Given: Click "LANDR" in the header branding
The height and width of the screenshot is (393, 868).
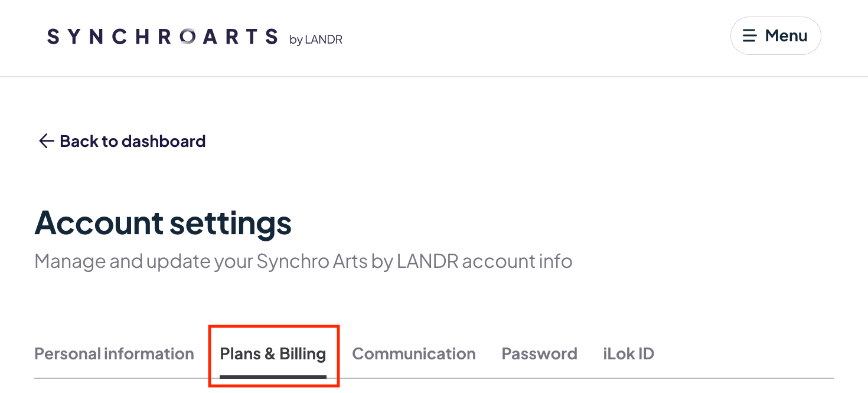Looking at the screenshot, I should point(324,40).
